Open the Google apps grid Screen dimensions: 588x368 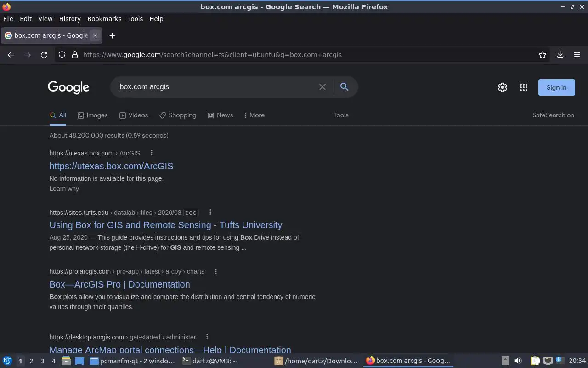point(524,87)
